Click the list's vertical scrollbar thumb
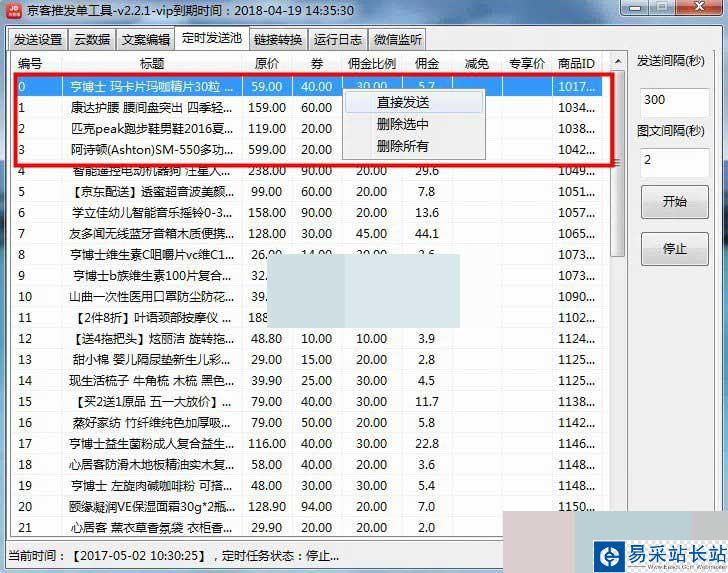 (618, 163)
